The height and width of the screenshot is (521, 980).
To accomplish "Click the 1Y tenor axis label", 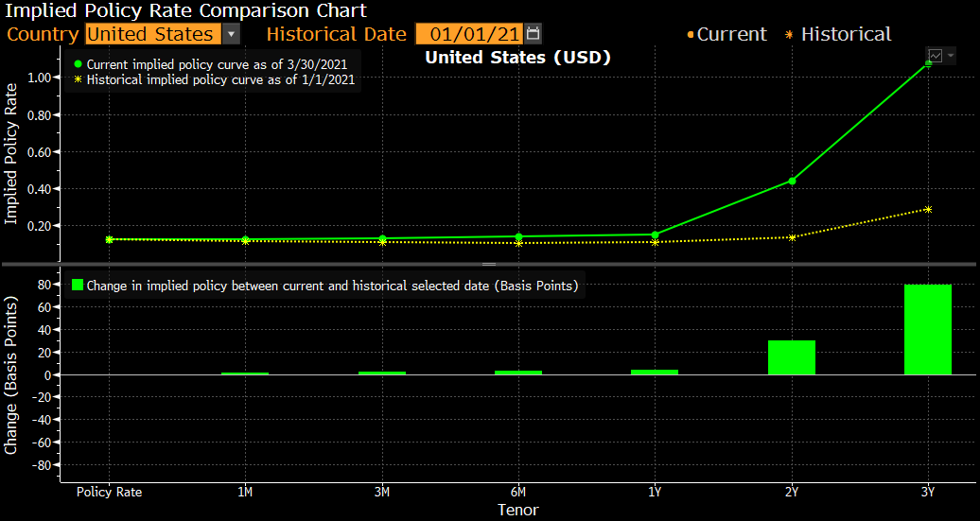I will (655, 493).
